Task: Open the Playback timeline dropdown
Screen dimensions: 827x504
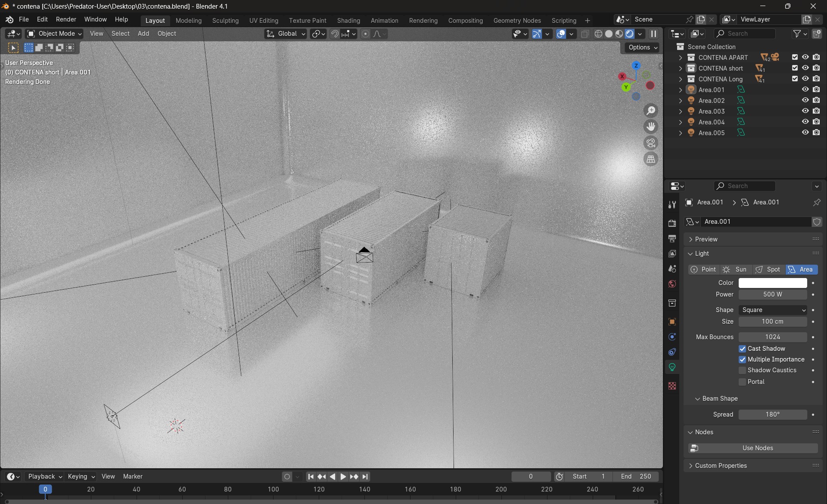Action: (x=45, y=476)
